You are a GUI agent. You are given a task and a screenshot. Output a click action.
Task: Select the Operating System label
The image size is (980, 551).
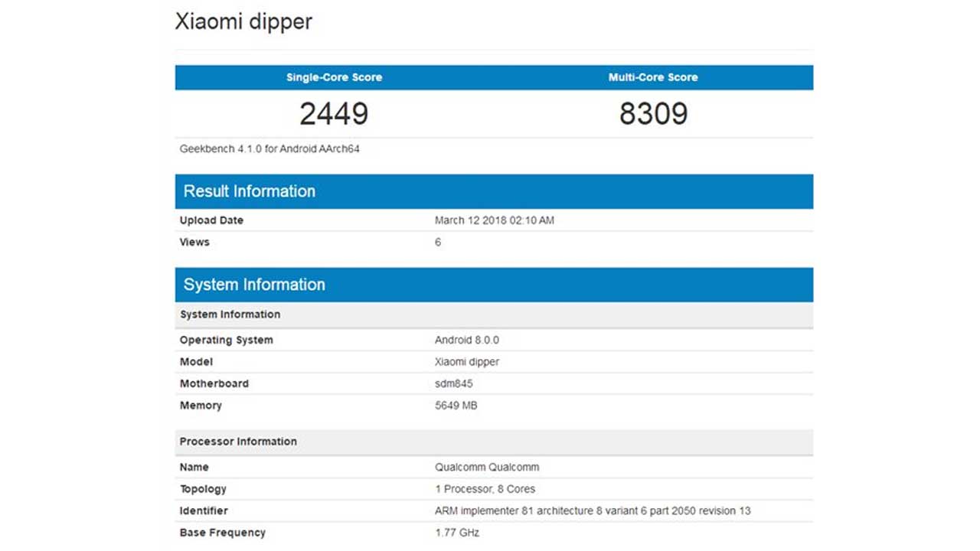(226, 340)
